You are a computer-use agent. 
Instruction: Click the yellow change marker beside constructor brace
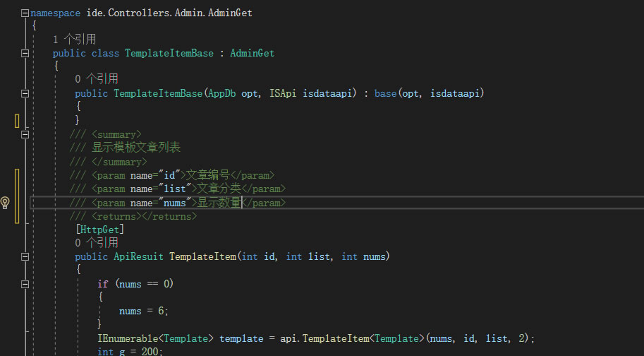[x=17, y=121]
